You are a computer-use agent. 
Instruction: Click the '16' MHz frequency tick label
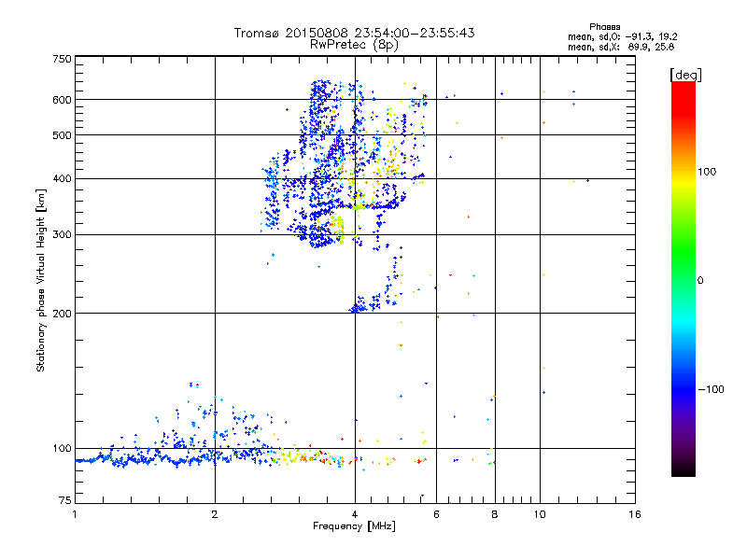(635, 514)
